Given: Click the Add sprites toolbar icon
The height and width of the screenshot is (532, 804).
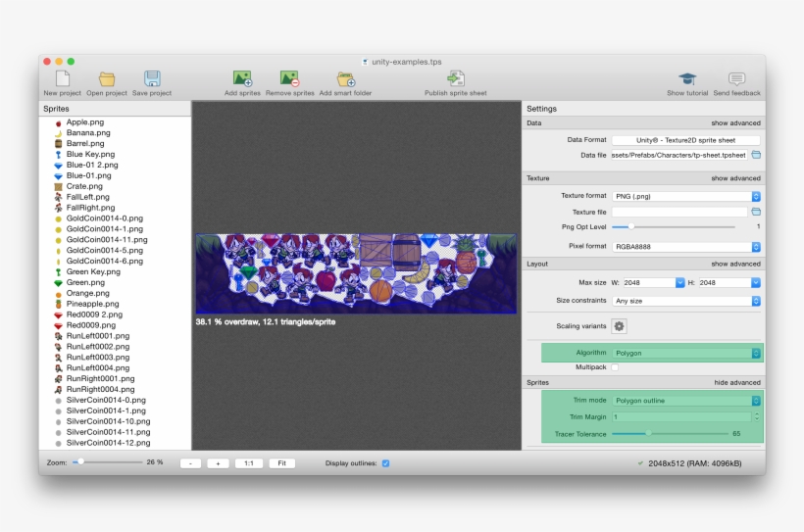Looking at the screenshot, I should click(x=242, y=78).
